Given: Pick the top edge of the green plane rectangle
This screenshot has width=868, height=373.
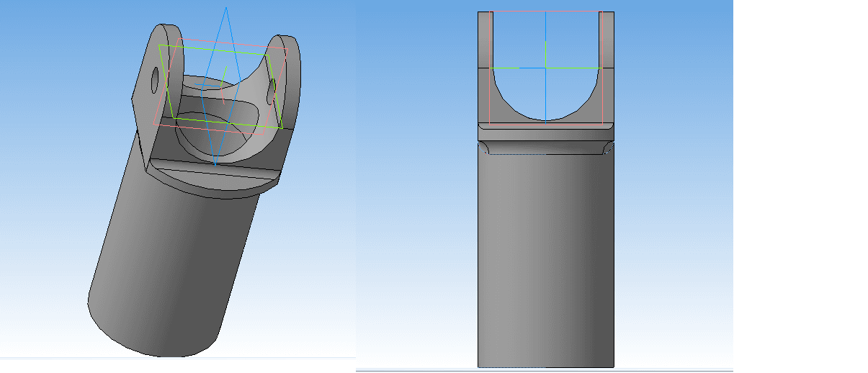Looking at the screenshot, I should 216,50.
